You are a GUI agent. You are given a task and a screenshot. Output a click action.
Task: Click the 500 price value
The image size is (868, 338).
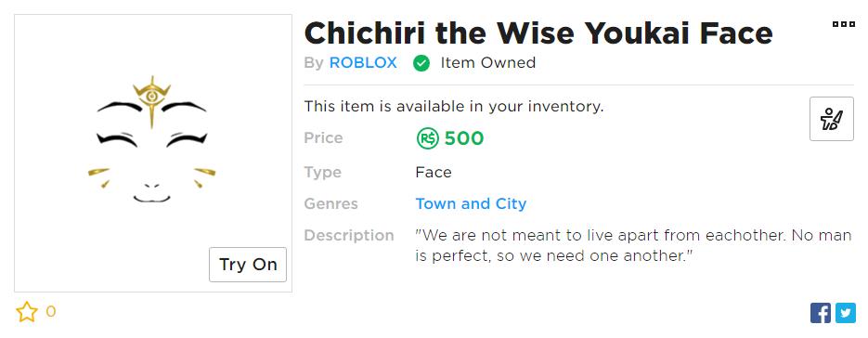(x=464, y=138)
